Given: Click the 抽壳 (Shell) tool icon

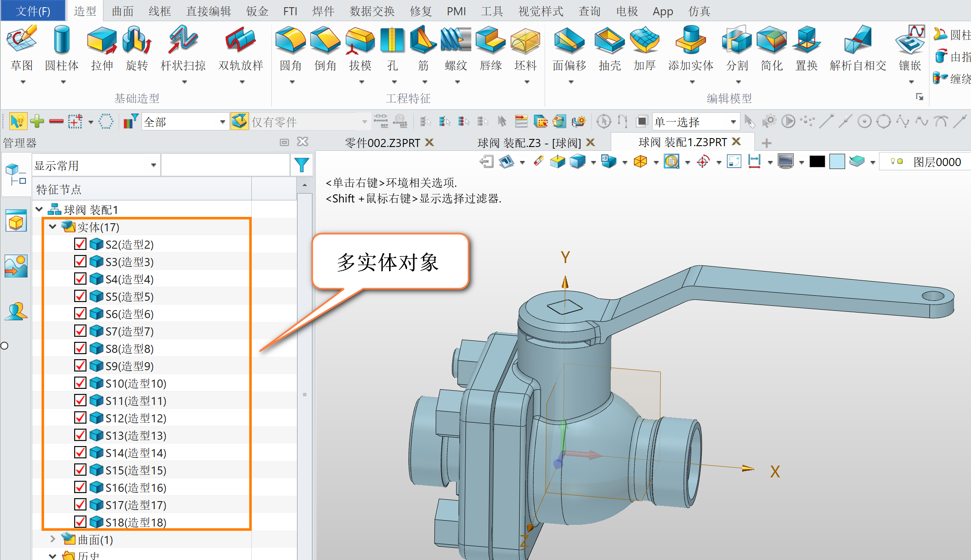Looking at the screenshot, I should [x=607, y=50].
